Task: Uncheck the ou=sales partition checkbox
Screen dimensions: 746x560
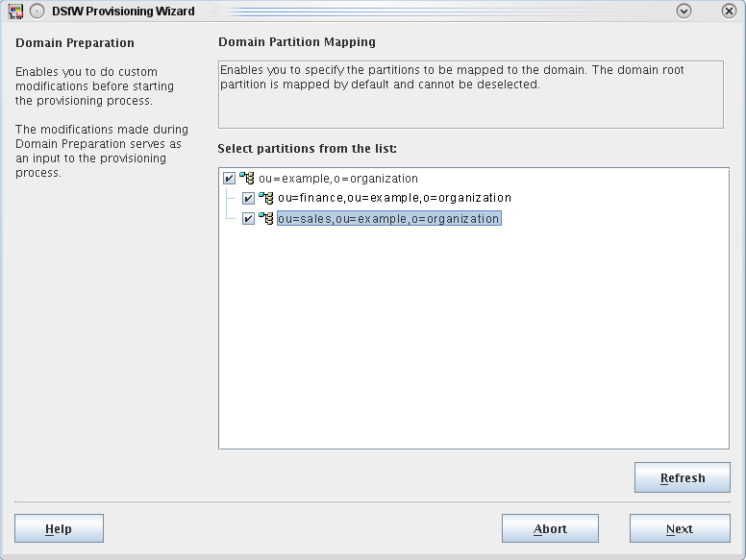Action: [x=248, y=219]
